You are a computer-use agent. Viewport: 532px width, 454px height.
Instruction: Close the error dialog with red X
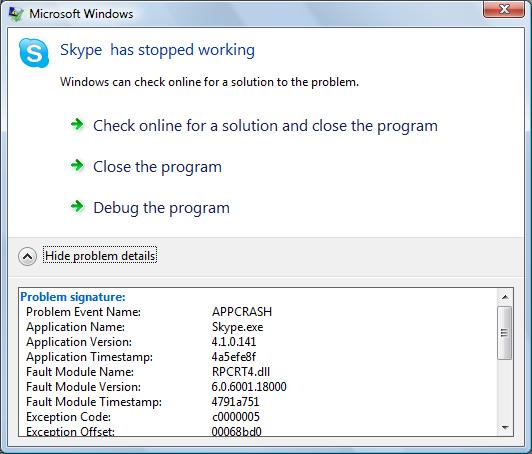[504, 9]
